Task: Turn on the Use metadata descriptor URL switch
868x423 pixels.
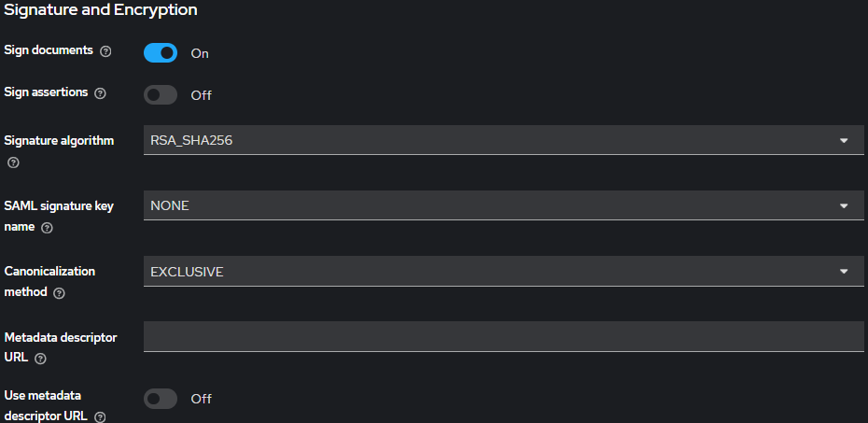Action: tap(161, 399)
